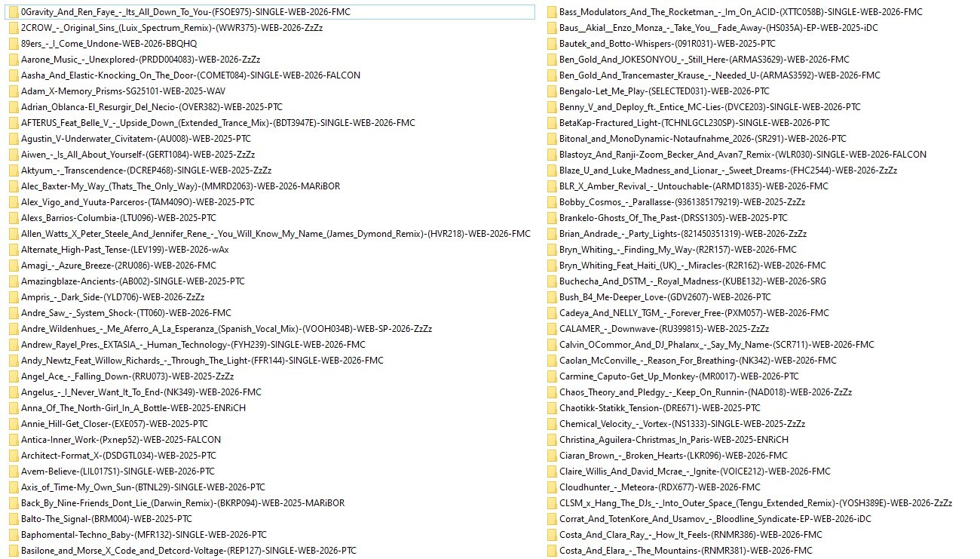This screenshot has height=559, width=980.
Task: Click Andre_Wildenhues Me Aferro A La Esperanza
Action: 227,329
